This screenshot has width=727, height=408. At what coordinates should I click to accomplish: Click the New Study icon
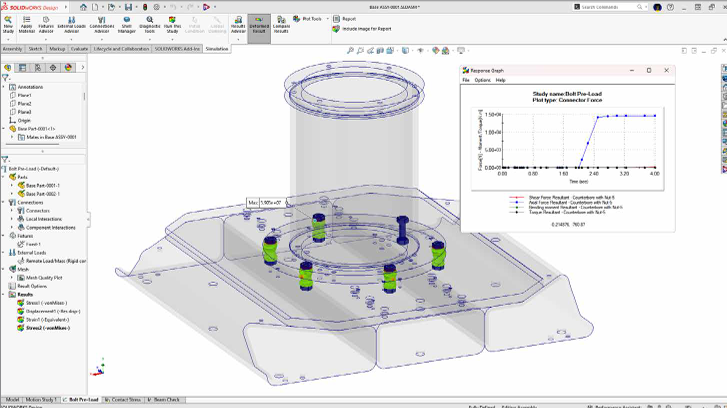point(8,24)
